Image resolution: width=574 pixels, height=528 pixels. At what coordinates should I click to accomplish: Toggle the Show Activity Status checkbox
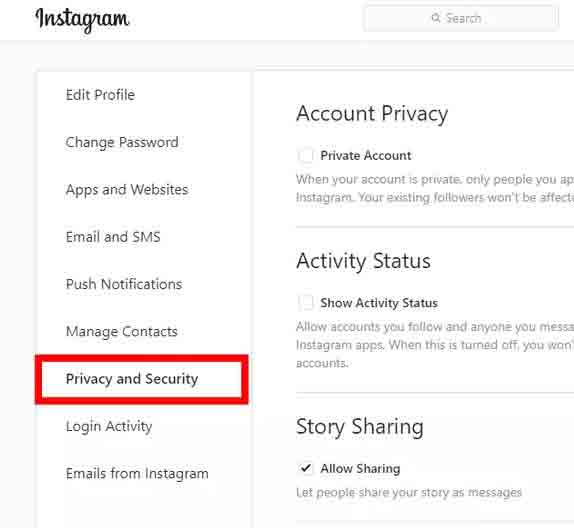coord(305,302)
